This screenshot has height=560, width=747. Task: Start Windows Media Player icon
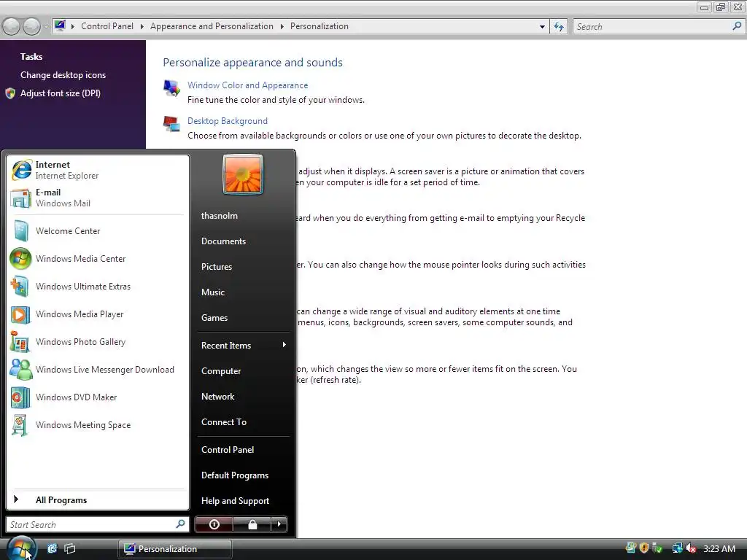click(x=20, y=314)
